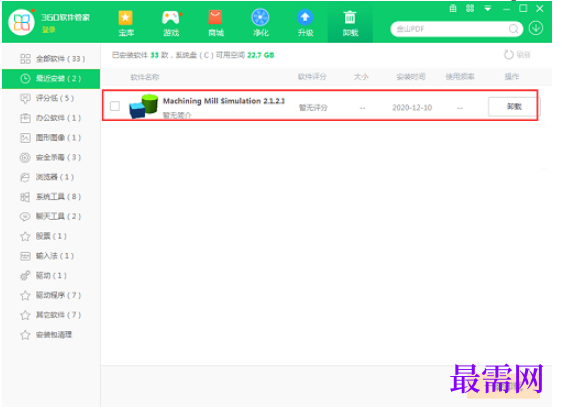Tick the Machining Mill Simulation checkbox
Screen dimensions: 562x410
pyautogui.click(x=115, y=106)
